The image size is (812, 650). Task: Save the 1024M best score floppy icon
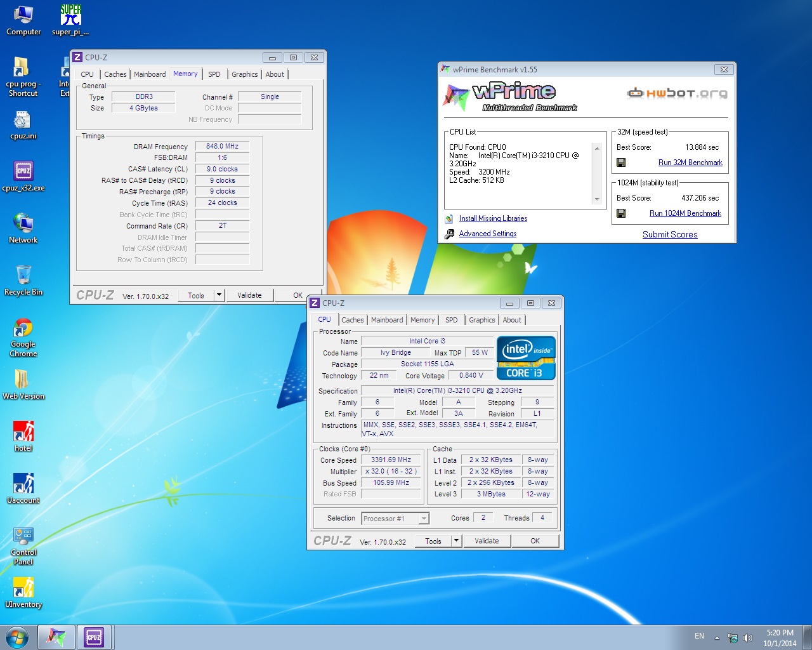(x=621, y=213)
